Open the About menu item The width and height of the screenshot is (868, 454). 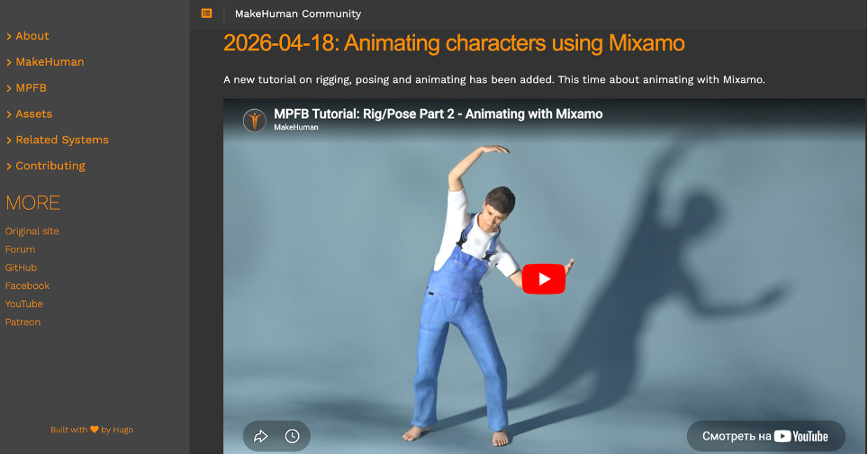[x=32, y=36]
